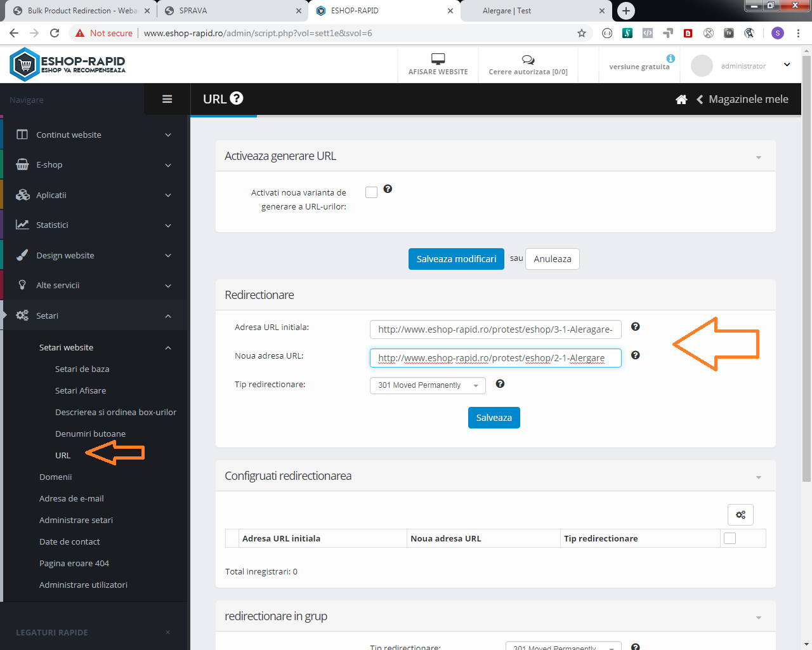The height and width of the screenshot is (650, 812).
Task: Click Alte servicii lightbulb icon
Action: [22, 285]
